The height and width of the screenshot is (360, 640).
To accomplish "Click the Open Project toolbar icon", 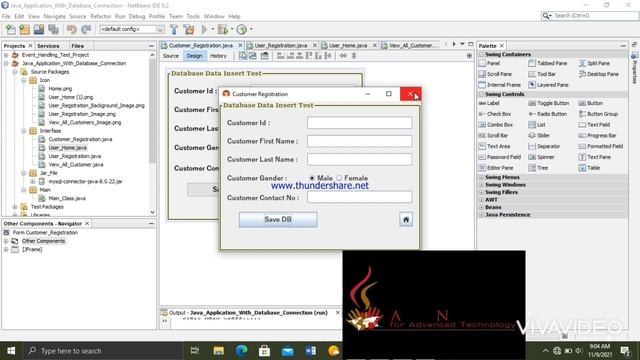I will pyautogui.click(x=39, y=29).
